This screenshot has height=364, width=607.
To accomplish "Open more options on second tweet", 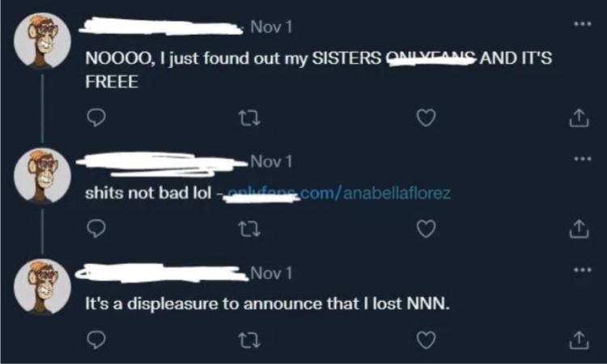I will 583,159.
